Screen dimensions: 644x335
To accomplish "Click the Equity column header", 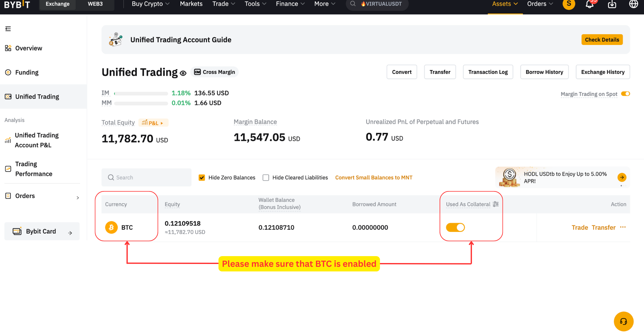I will pos(172,204).
